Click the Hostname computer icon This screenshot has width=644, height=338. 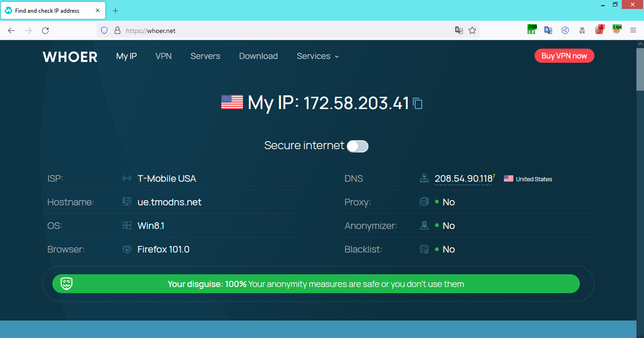coord(126,202)
